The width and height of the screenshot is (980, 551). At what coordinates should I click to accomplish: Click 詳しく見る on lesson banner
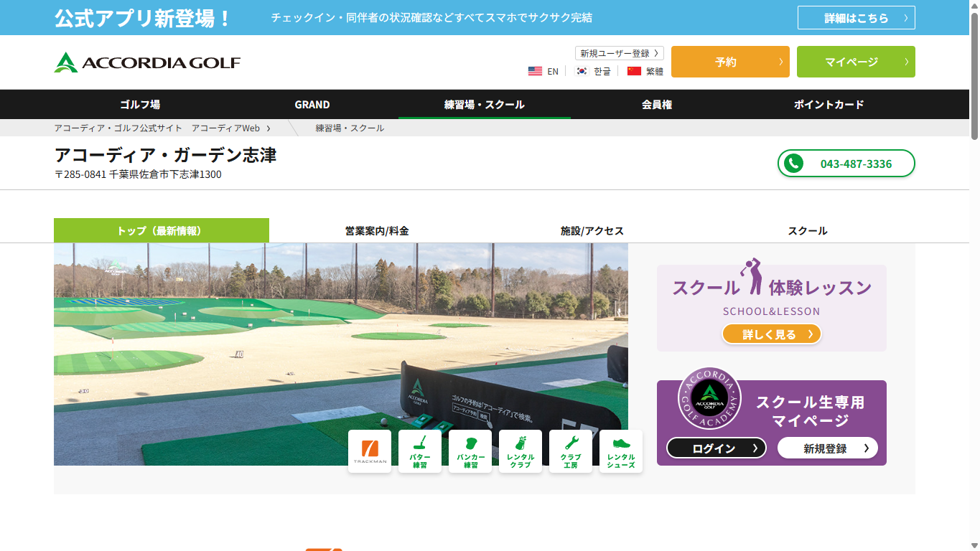[772, 334]
